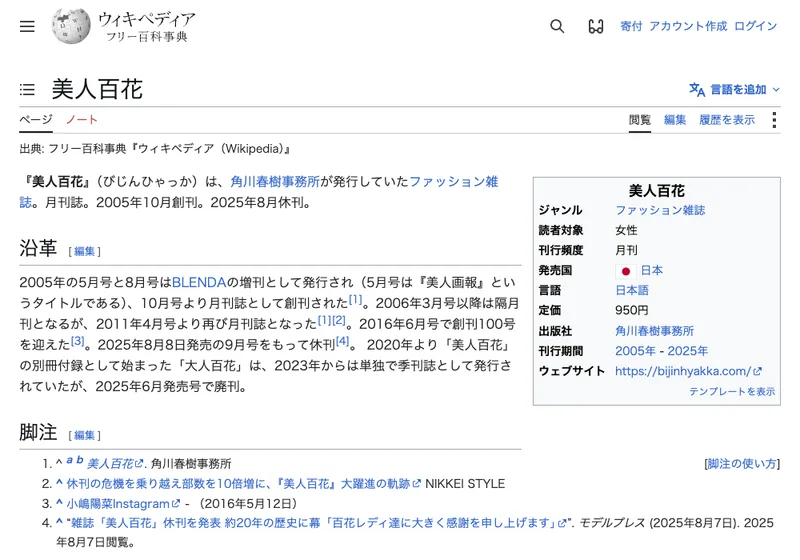Click the （2016年5月12日） date text
Image resolution: width=800 pixels, height=560 pixels.
248,504
